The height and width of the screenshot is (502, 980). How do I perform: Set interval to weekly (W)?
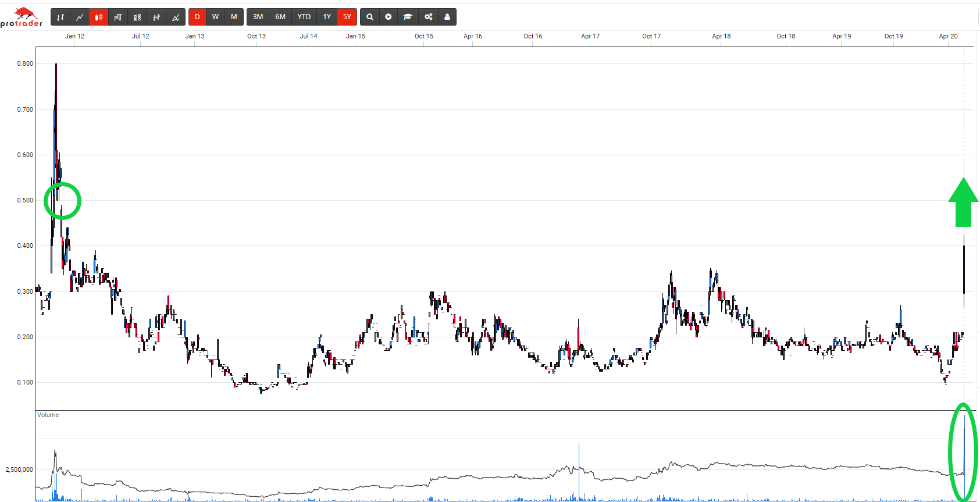click(x=216, y=17)
